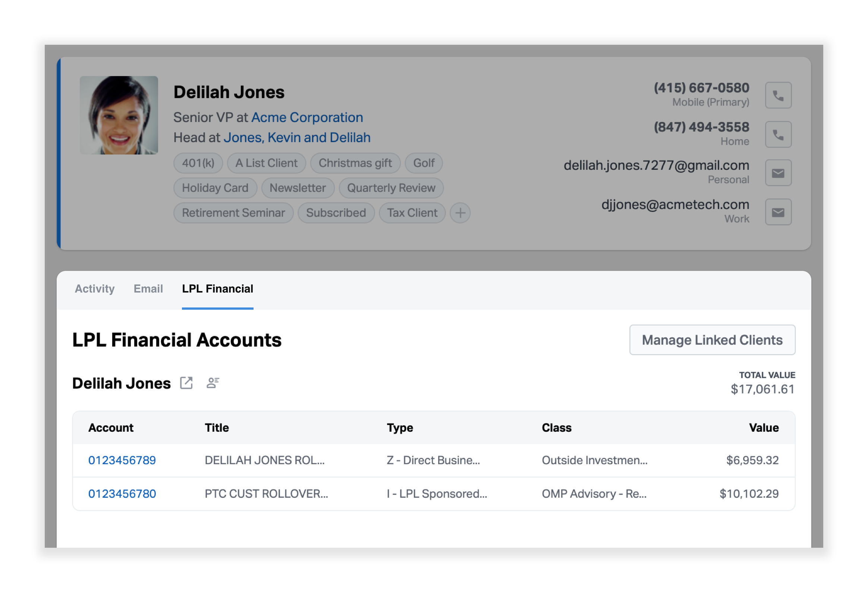
Task: Click the Manage Linked Clients button
Action: coord(712,340)
